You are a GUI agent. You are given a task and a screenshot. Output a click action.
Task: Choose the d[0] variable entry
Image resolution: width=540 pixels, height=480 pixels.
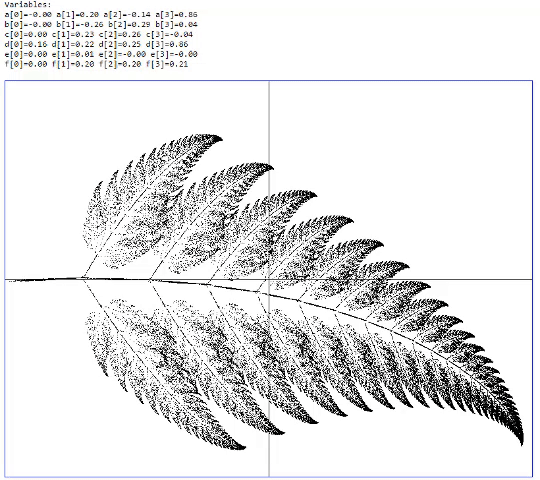coord(26,44)
